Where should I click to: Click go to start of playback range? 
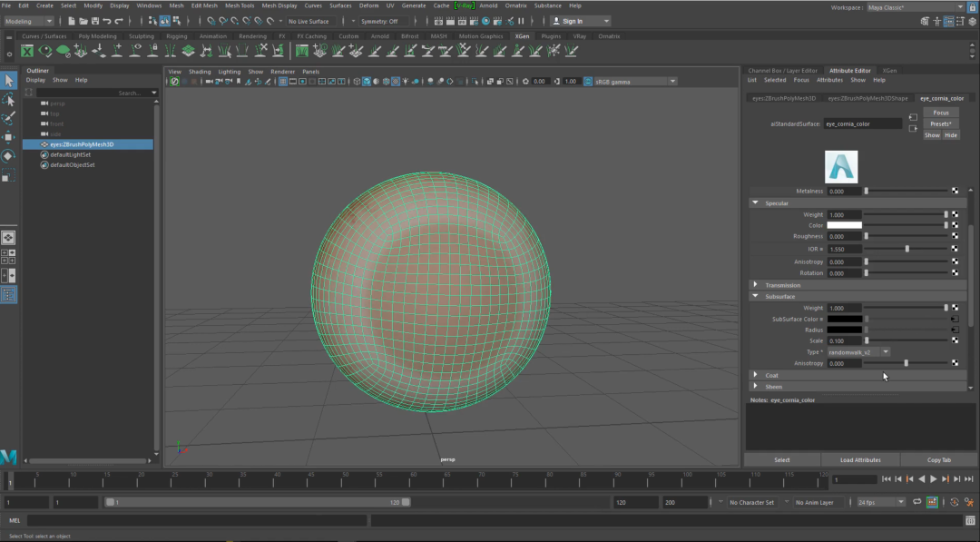pyautogui.click(x=887, y=478)
